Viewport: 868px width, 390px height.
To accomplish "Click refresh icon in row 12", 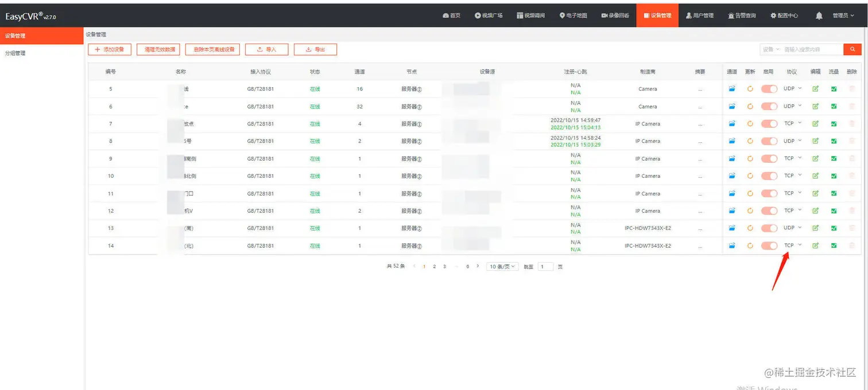I will pos(750,210).
